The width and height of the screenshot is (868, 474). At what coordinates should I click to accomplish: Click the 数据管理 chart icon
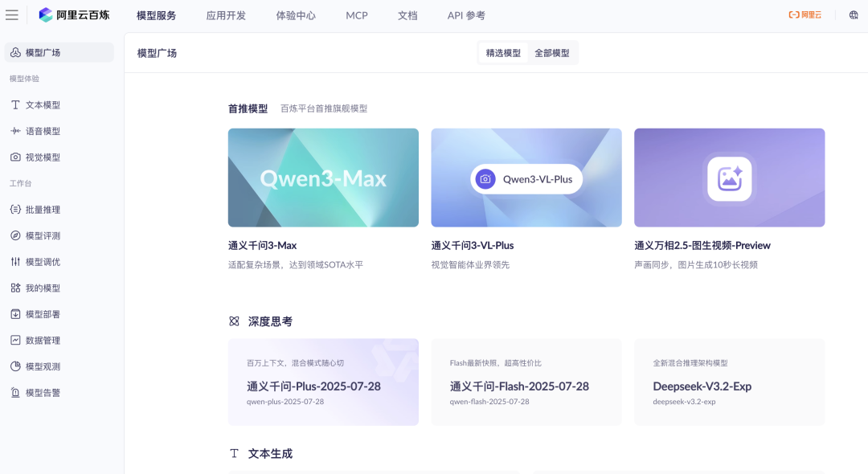15,340
